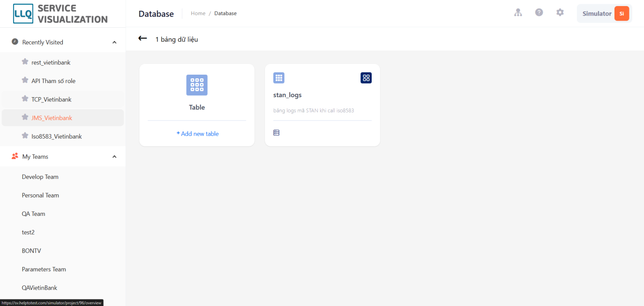
Task: Click the orange Si user avatar
Action: pos(622,14)
